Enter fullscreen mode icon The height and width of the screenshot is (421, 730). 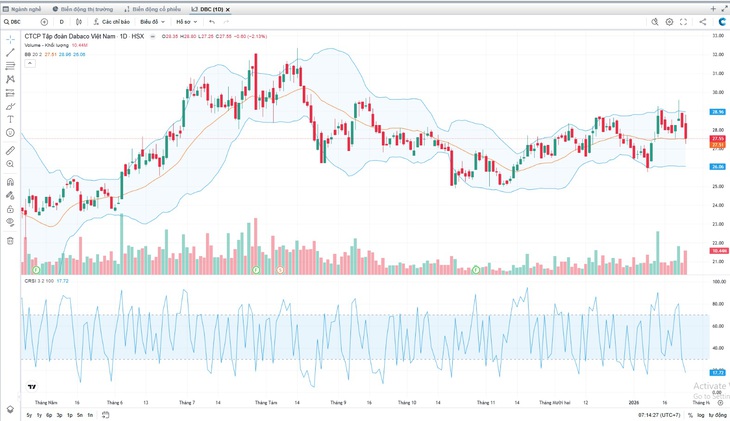pyautogui.click(x=683, y=22)
